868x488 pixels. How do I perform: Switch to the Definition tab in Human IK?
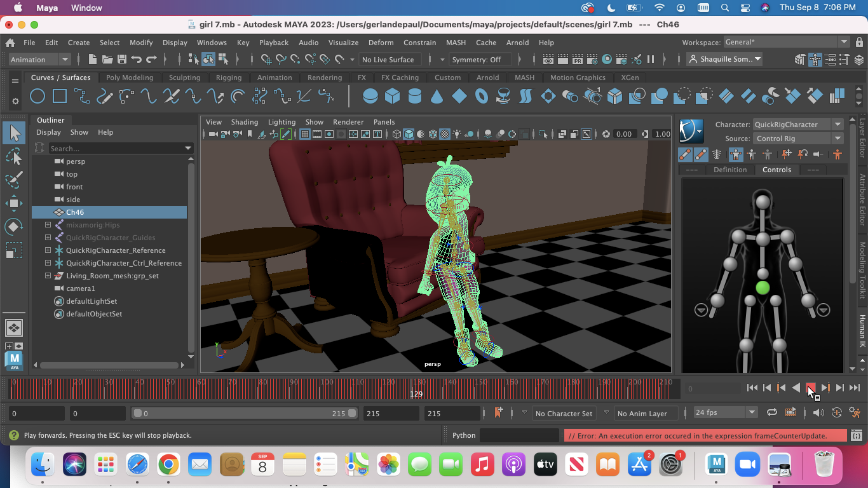[731, 170]
